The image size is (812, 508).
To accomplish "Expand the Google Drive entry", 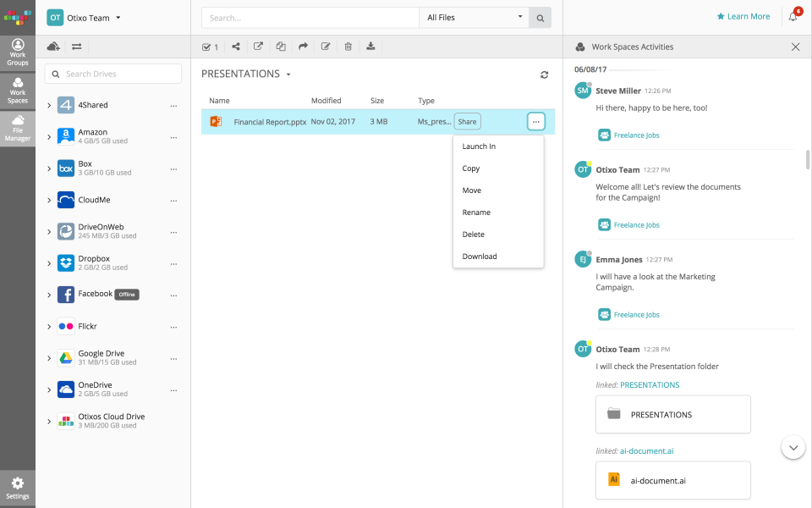I will click(50, 358).
